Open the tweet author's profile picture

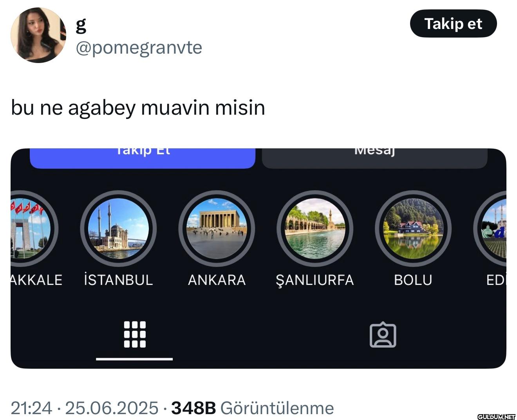point(38,35)
